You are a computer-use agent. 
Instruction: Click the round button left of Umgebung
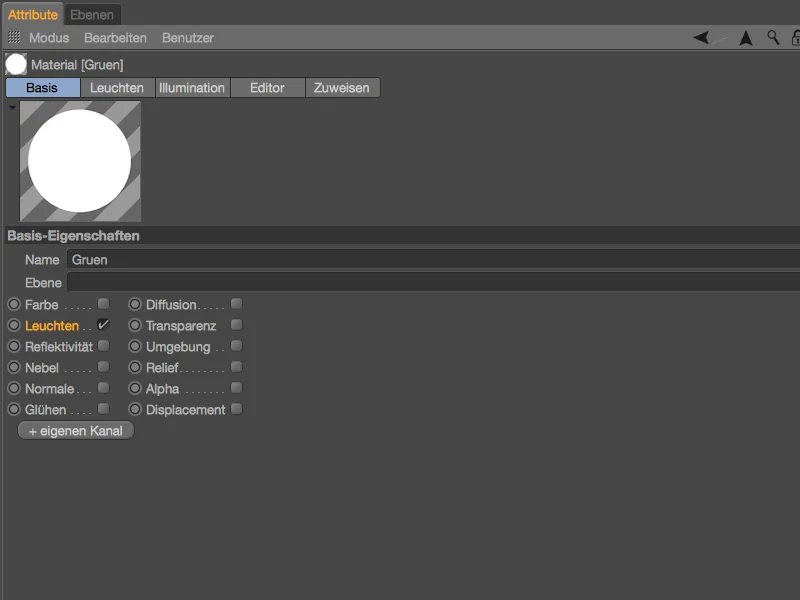[135, 346]
